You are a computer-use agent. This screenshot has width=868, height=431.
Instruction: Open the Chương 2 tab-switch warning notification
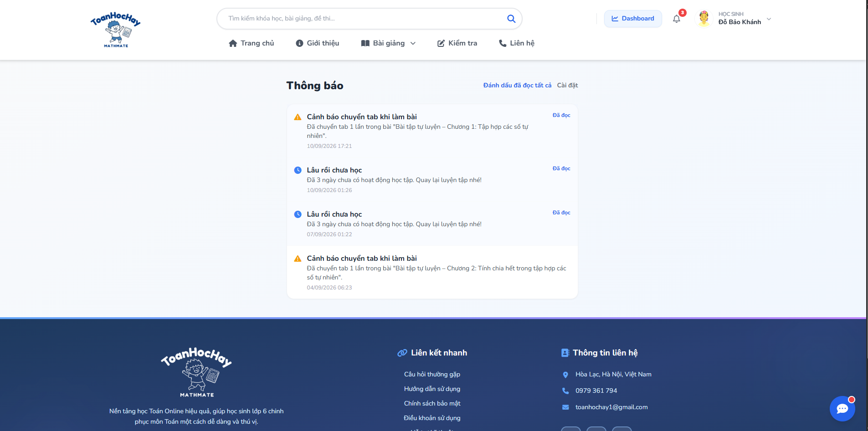pyautogui.click(x=432, y=272)
